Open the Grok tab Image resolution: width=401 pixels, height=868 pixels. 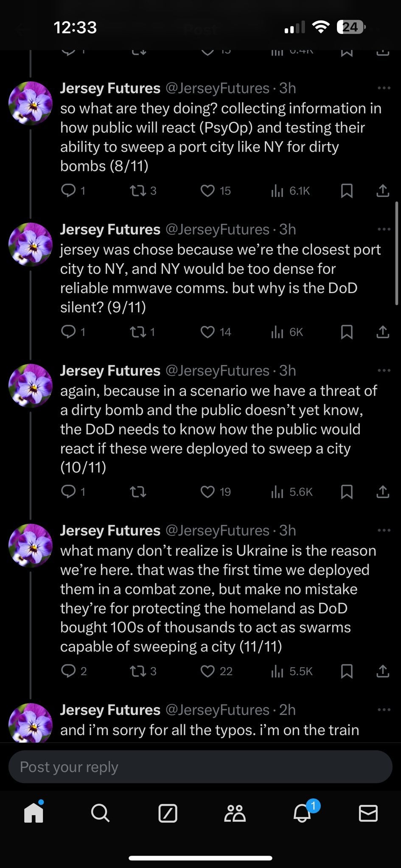click(x=168, y=813)
